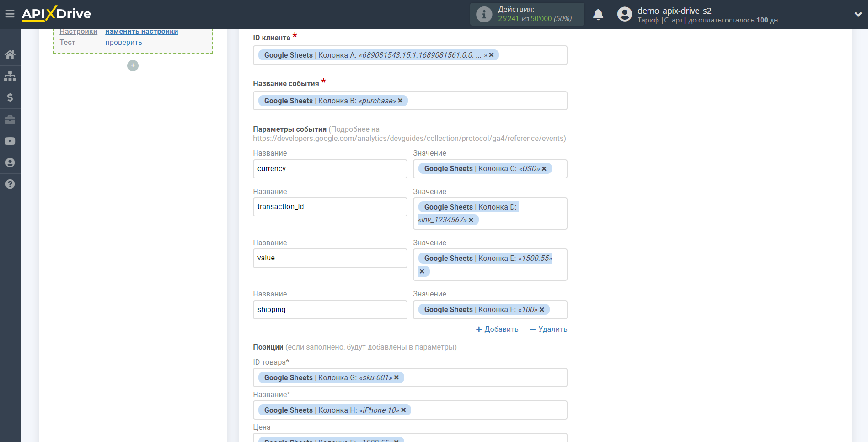This screenshot has width=868, height=442.
Task: Open the home dashboard sidebar icon
Action: [10, 55]
